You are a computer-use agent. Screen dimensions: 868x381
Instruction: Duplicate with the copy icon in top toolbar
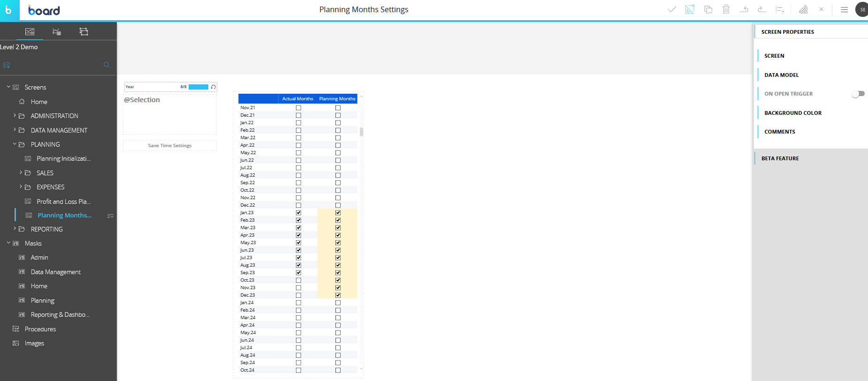pyautogui.click(x=708, y=9)
